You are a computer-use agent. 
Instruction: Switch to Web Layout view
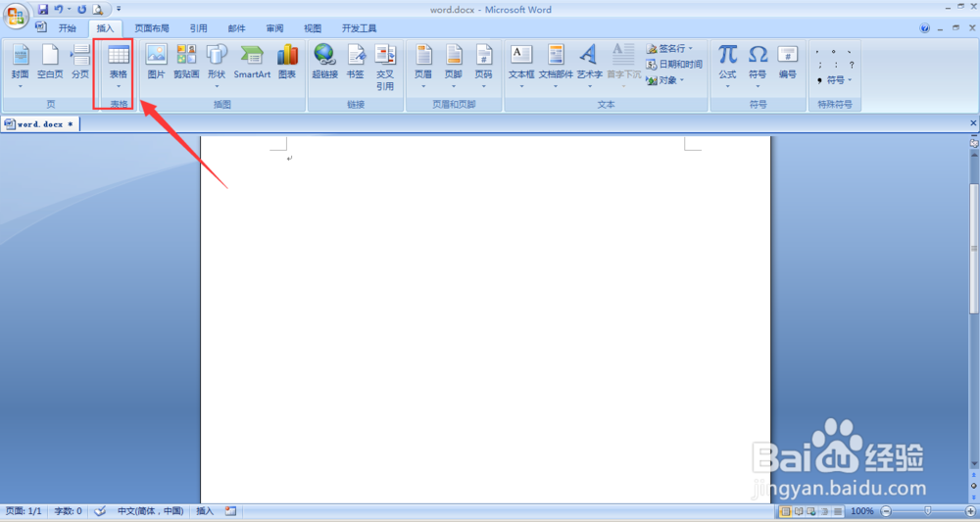811,511
